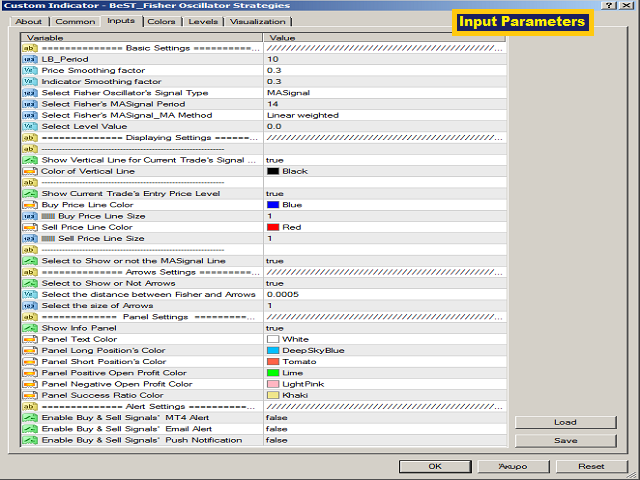This screenshot has height=480, width=640.
Task: Click the bool icon beside Select to Show or Not Arrows
Action: point(30,283)
